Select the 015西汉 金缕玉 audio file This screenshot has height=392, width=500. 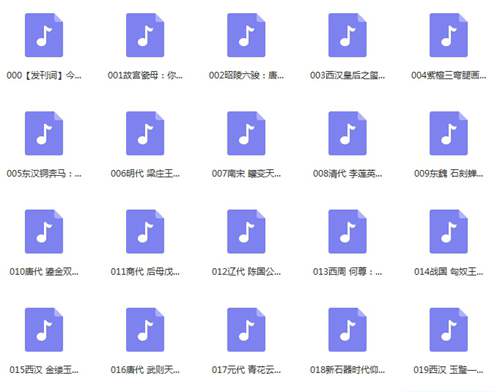click(44, 330)
